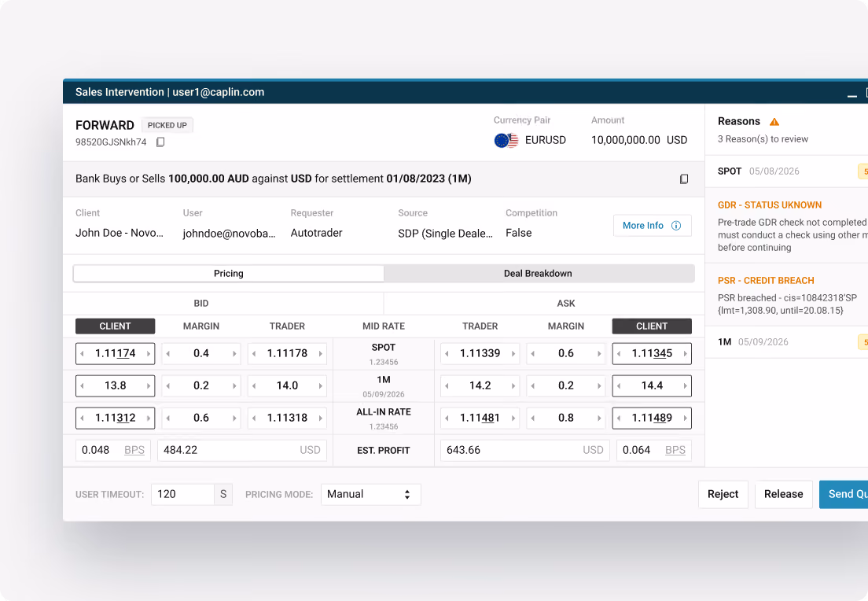Edit ask client all-in value 1.11489
The image size is (868, 601).
pos(652,418)
